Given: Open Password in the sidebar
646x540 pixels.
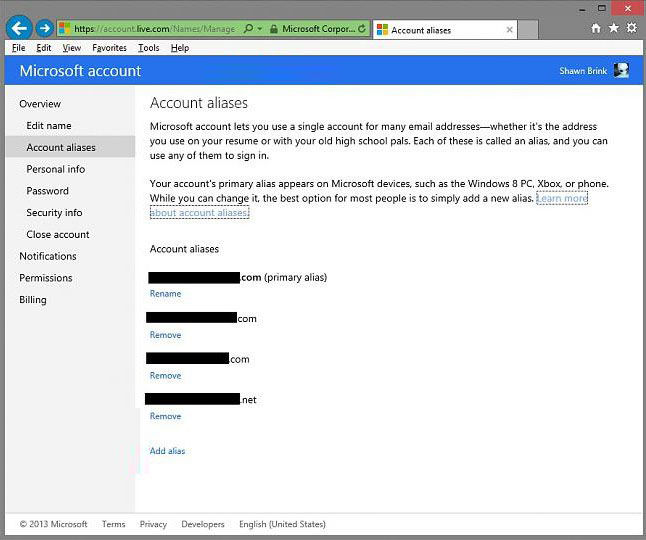Looking at the screenshot, I should pyautogui.click(x=47, y=191).
